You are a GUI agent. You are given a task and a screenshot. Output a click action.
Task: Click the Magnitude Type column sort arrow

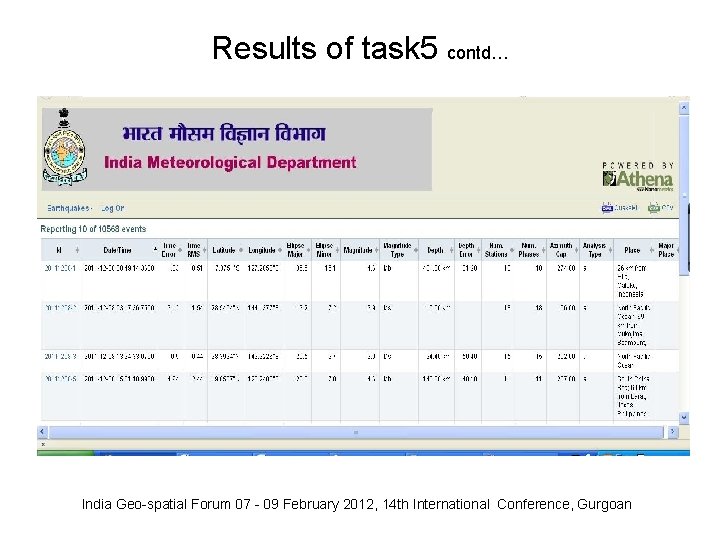pos(416,250)
